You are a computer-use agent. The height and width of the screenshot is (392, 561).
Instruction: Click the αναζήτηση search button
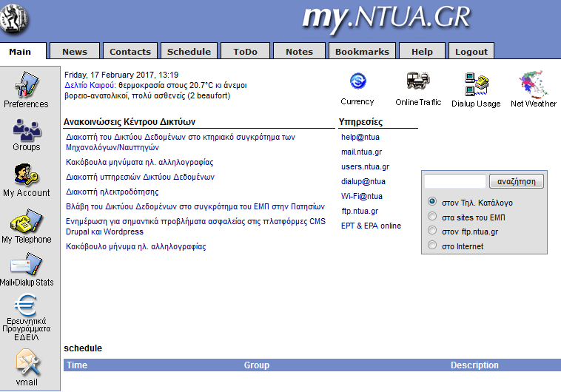[x=517, y=181]
